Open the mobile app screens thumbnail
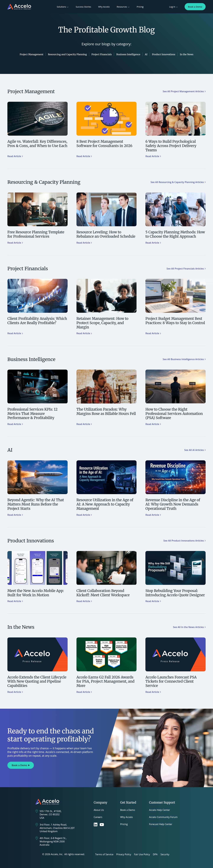 coord(37,568)
